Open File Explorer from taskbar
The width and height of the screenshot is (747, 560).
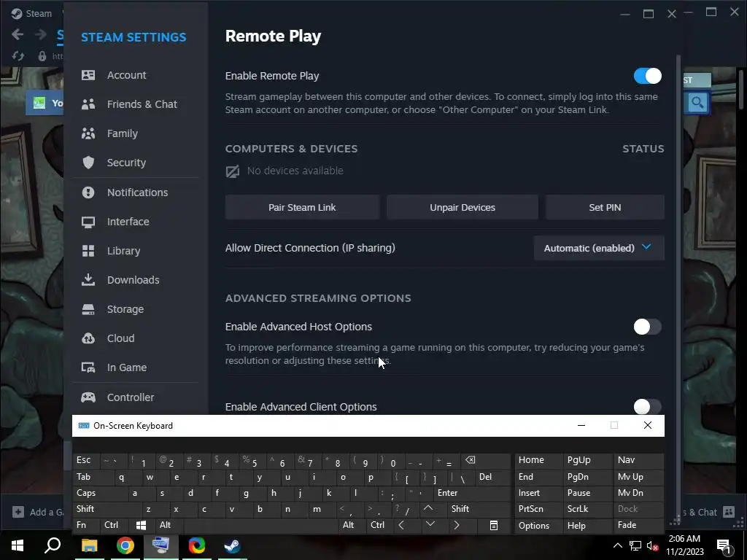[x=89, y=545]
